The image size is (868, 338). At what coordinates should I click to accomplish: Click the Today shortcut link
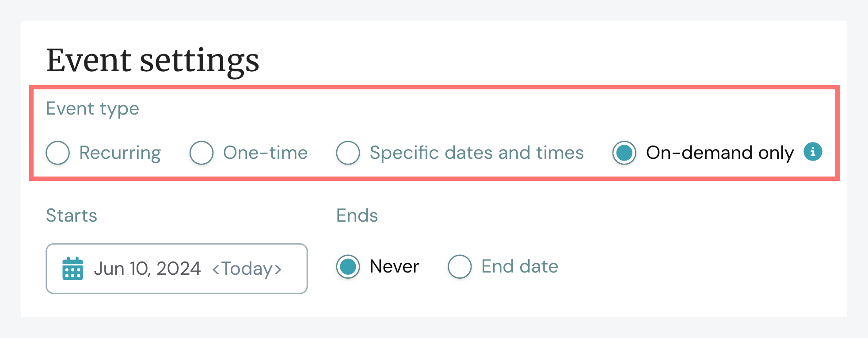(x=247, y=269)
